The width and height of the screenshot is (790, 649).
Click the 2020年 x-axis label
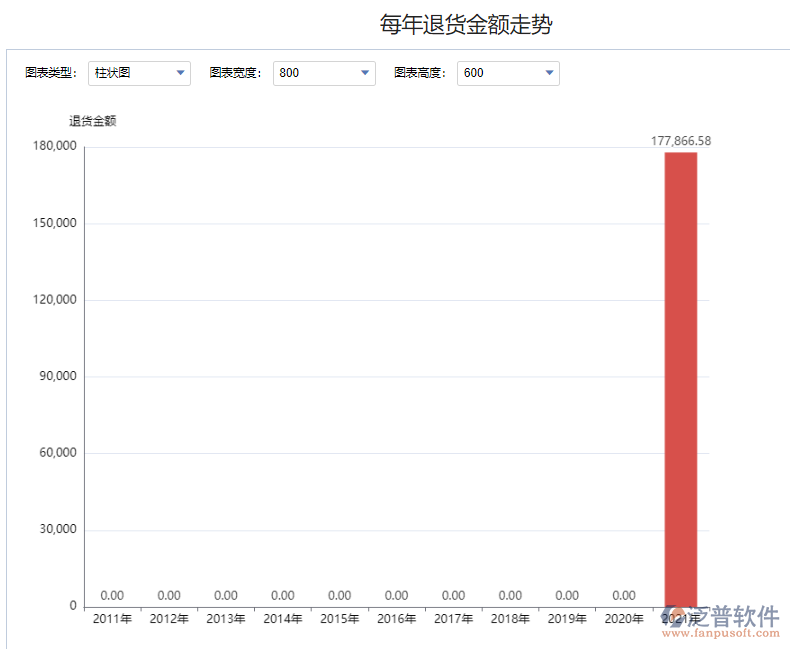coord(624,618)
